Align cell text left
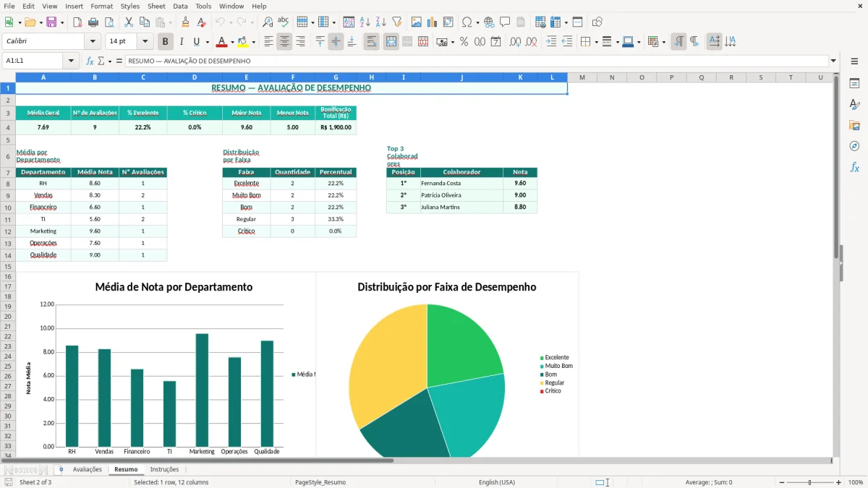 268,42
